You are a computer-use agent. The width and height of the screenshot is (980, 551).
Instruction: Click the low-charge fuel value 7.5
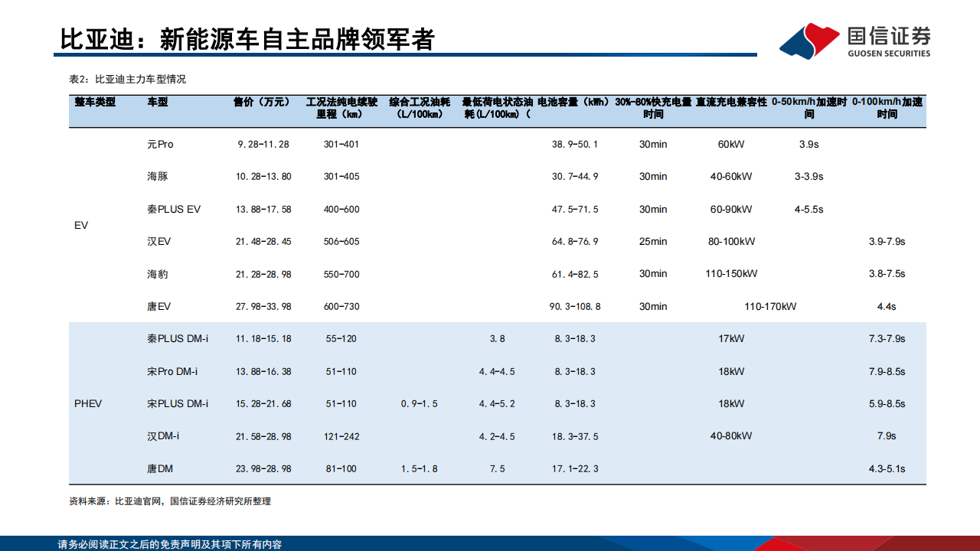[x=497, y=469]
